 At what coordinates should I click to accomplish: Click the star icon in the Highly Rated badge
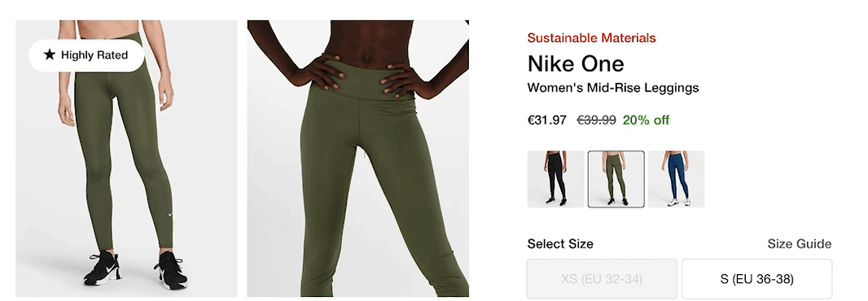pyautogui.click(x=50, y=55)
